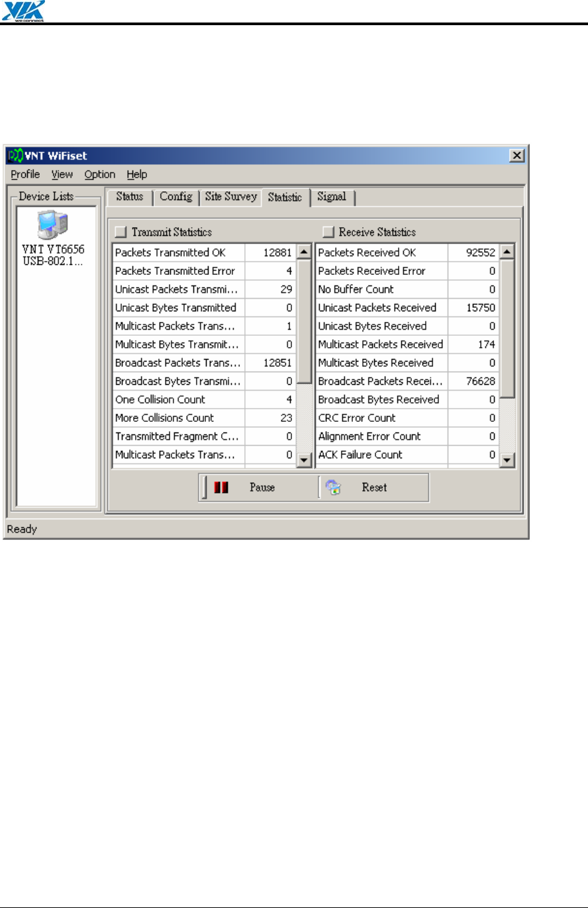Select the No Buffer Count row
This screenshot has height=908, width=588.
point(408,289)
